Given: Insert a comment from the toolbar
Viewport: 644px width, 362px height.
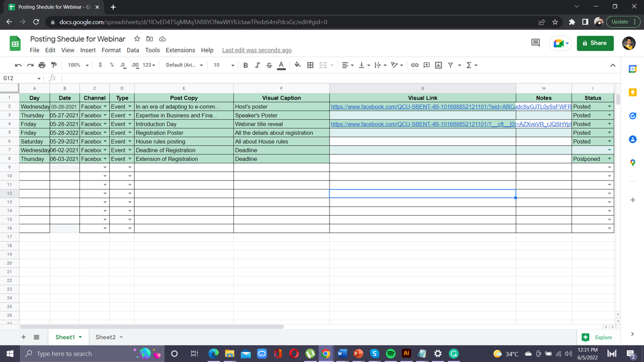Looking at the screenshot, I should coord(427,65).
